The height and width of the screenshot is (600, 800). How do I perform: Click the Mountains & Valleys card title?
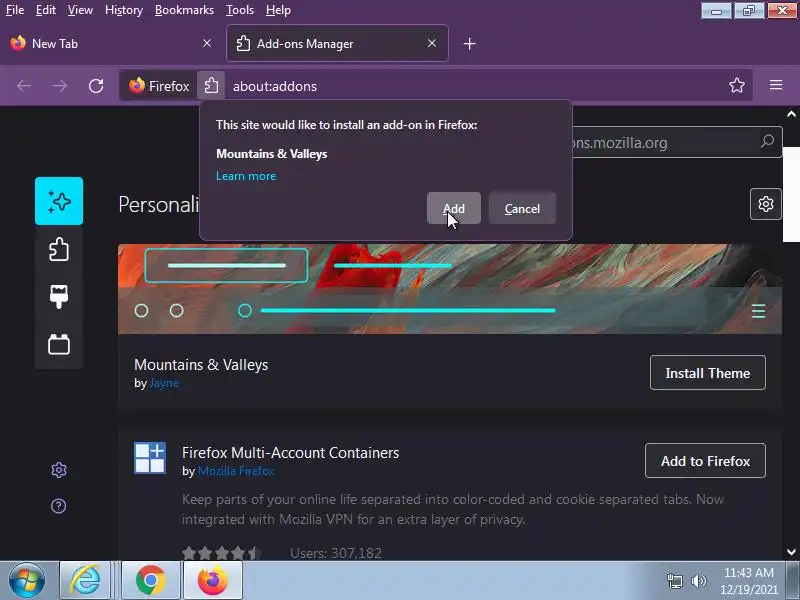coord(201,365)
